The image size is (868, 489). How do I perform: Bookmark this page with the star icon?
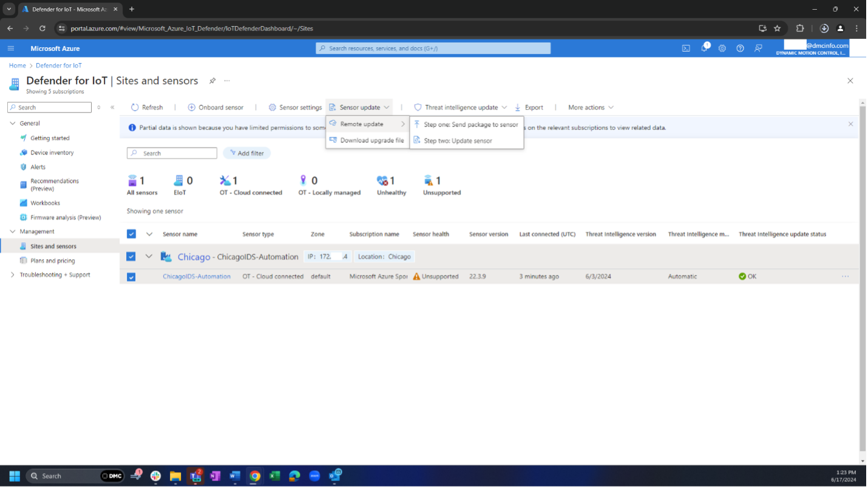pos(777,28)
